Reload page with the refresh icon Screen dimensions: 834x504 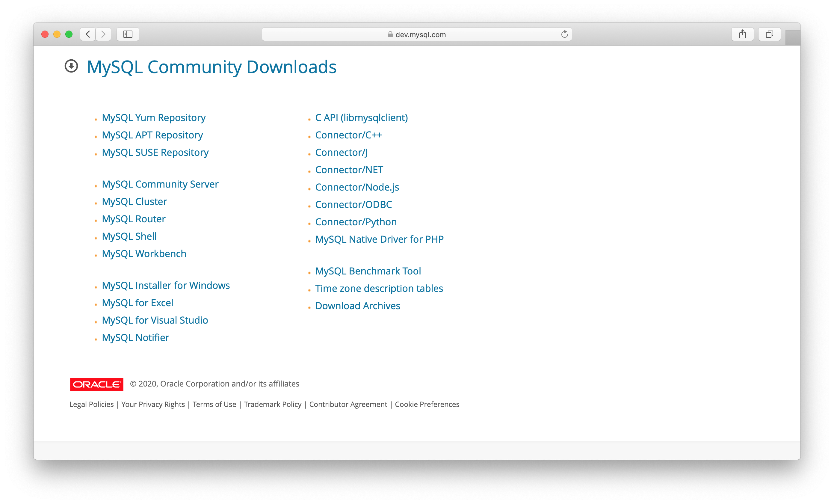[x=564, y=34]
